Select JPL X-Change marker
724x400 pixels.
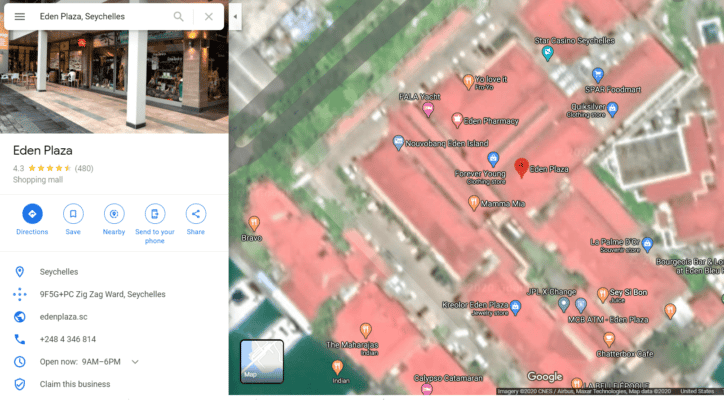click(x=563, y=304)
